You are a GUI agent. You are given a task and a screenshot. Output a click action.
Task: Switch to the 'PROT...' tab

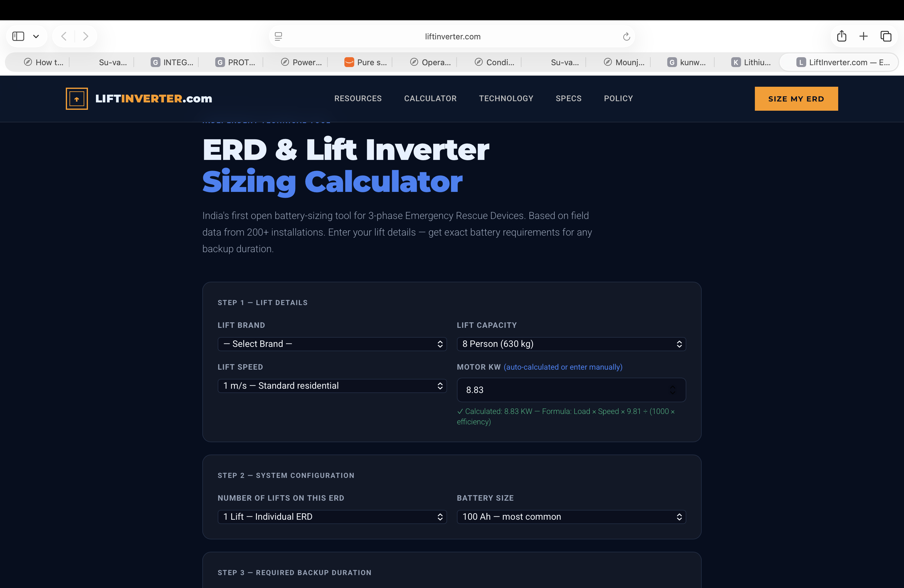(x=236, y=62)
